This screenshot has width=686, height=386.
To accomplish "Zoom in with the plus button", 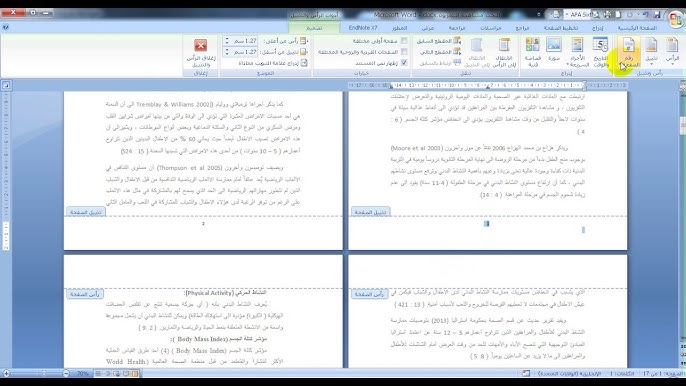I will pyautogui.click(x=6, y=373).
